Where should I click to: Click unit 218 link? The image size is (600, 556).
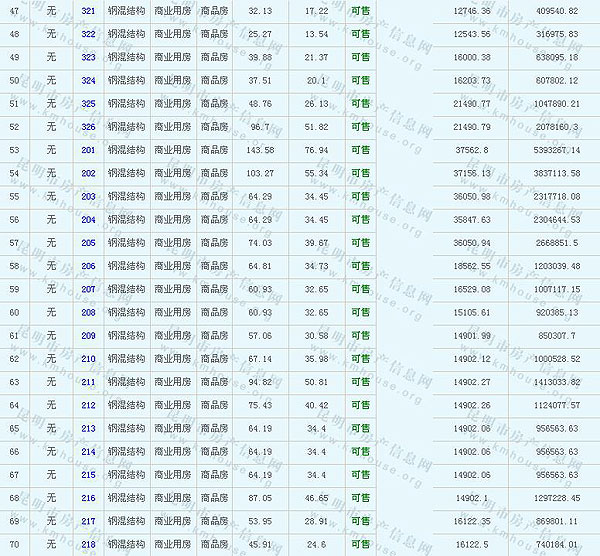coord(88,544)
